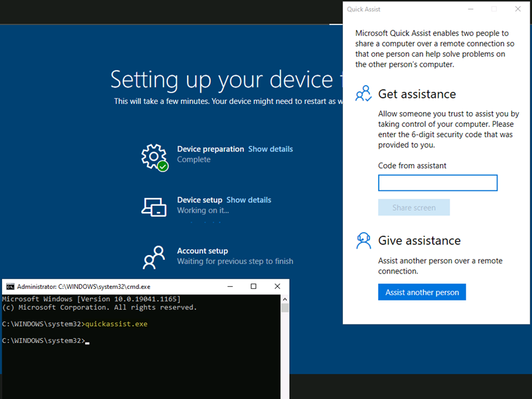532x399 pixels.
Task: Click the Microsoft Windows version line
Action: [x=91, y=299]
